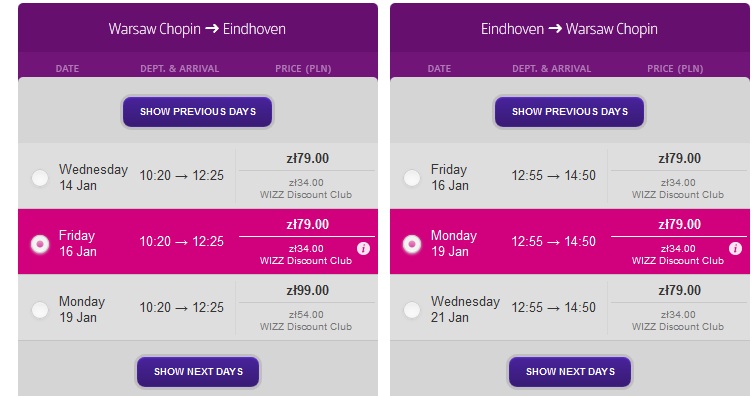Click 12:55 to 14:50 time on return Friday
This screenshot has width=752, height=396.
[553, 175]
